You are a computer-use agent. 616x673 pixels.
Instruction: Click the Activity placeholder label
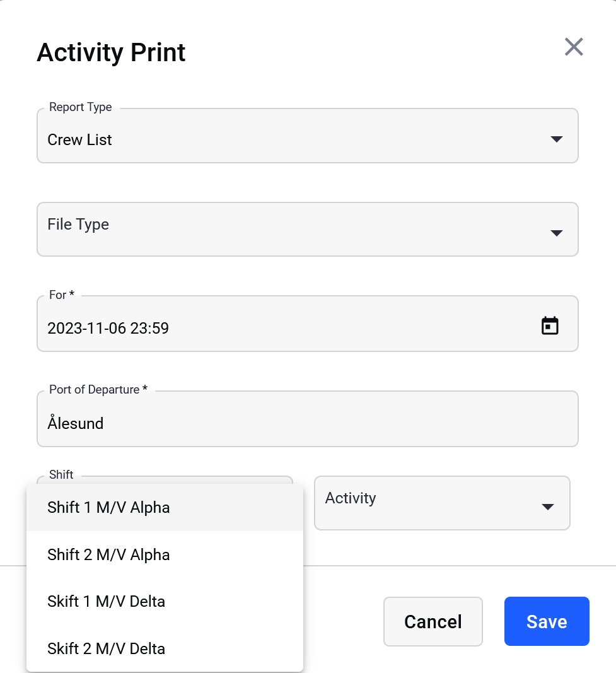[x=351, y=498]
